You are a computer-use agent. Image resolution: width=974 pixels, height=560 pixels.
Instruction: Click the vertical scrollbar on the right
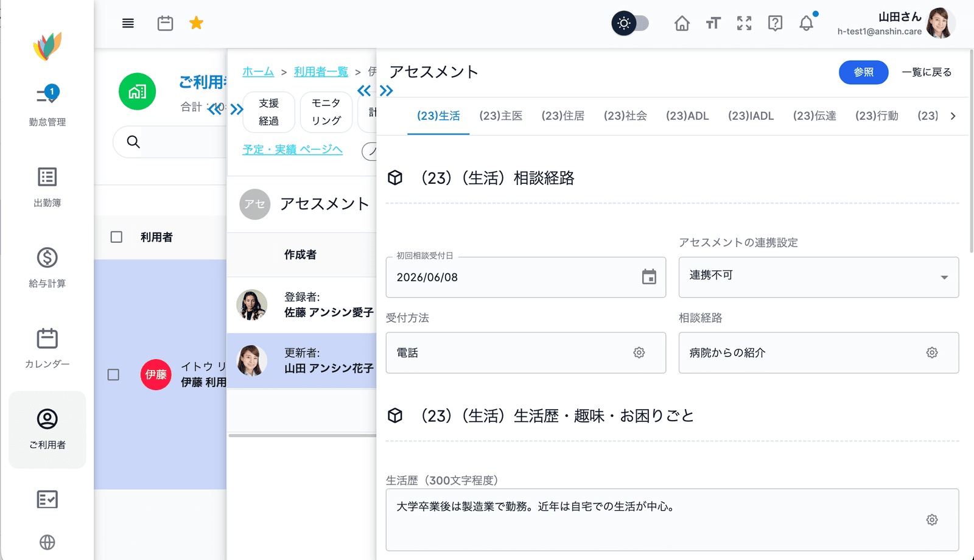(x=971, y=151)
